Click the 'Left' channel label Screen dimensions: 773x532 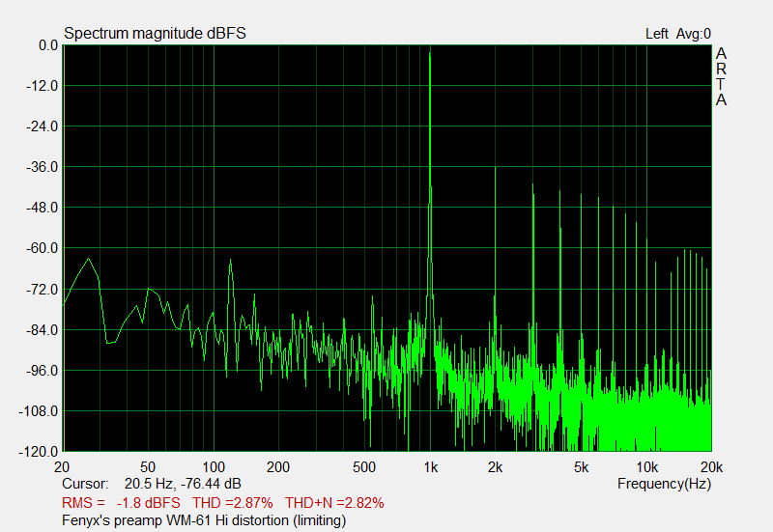pos(657,34)
